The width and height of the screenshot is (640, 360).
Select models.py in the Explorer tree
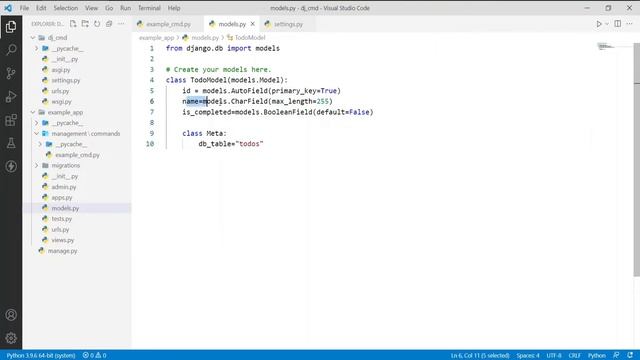65,208
